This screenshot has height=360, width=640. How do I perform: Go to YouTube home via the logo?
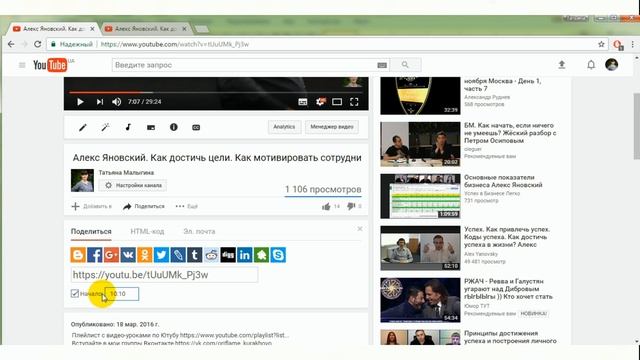(51, 64)
